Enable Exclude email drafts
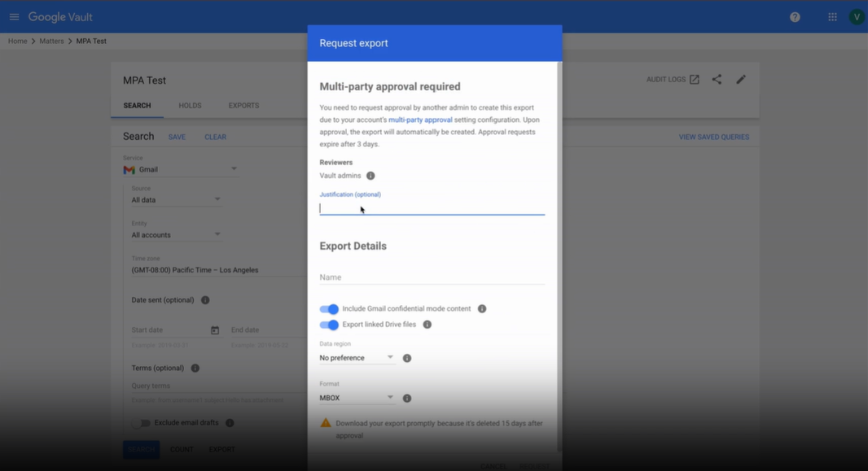Viewport: 868px width, 471px height. (142, 422)
